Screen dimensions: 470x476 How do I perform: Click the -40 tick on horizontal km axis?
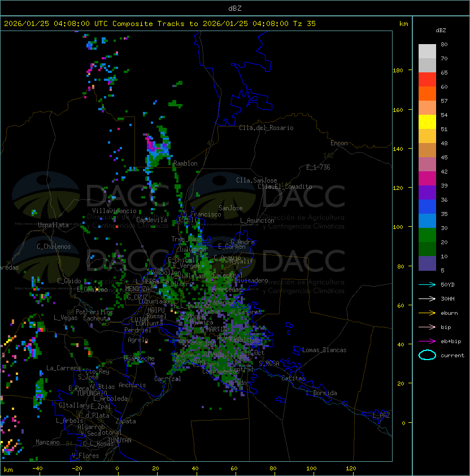(x=38, y=469)
